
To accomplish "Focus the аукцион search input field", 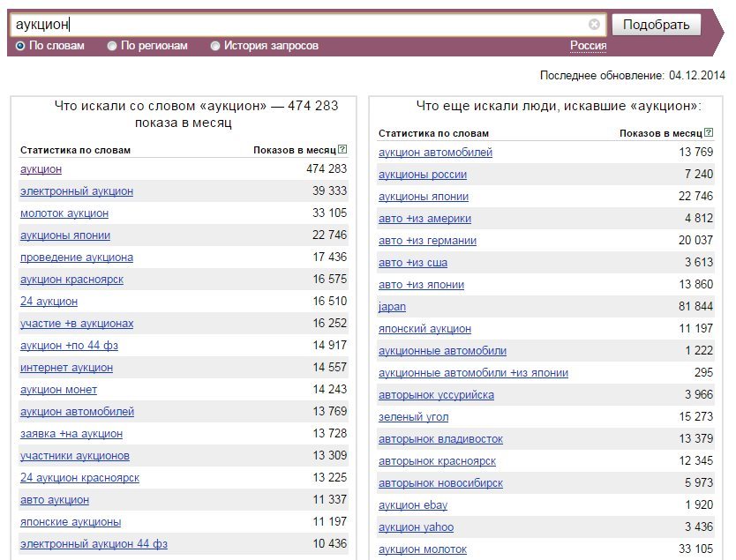I will click(300, 25).
